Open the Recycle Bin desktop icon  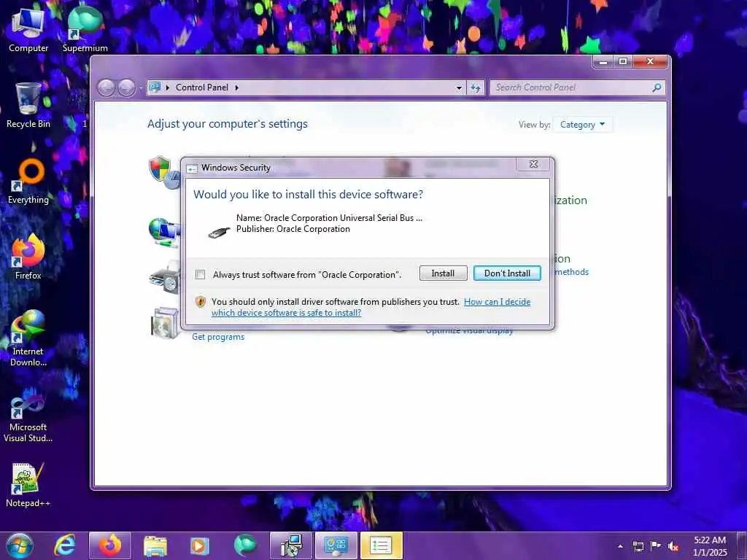(x=28, y=105)
